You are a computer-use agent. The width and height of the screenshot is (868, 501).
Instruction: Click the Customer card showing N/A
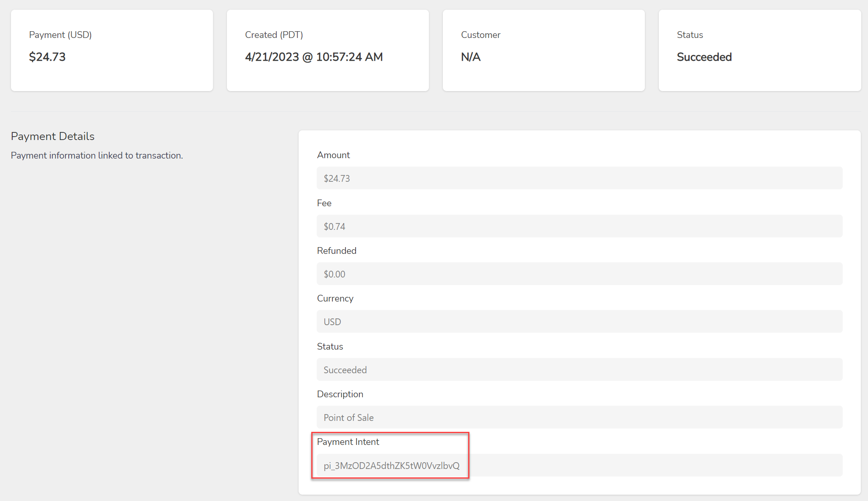[543, 50]
